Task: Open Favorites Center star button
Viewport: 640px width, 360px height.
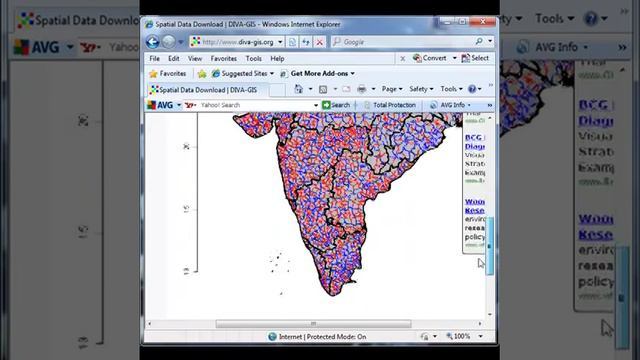Action: coord(168,73)
